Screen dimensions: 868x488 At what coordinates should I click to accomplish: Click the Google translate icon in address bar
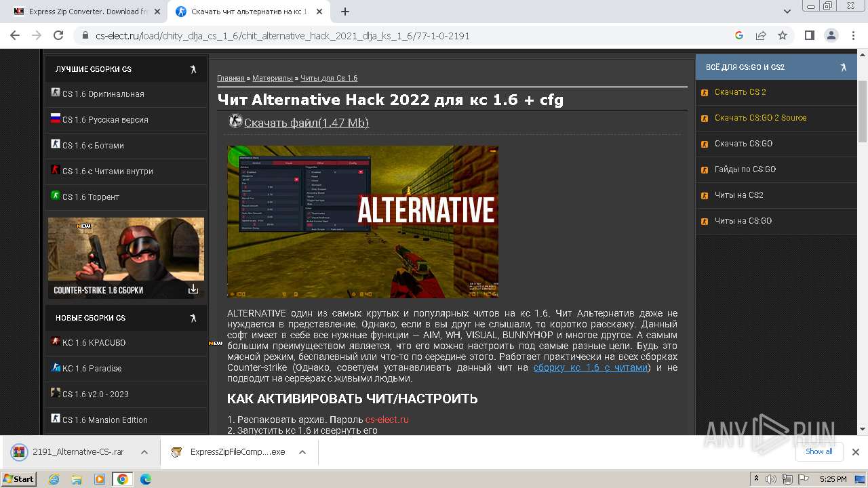pos(739,35)
